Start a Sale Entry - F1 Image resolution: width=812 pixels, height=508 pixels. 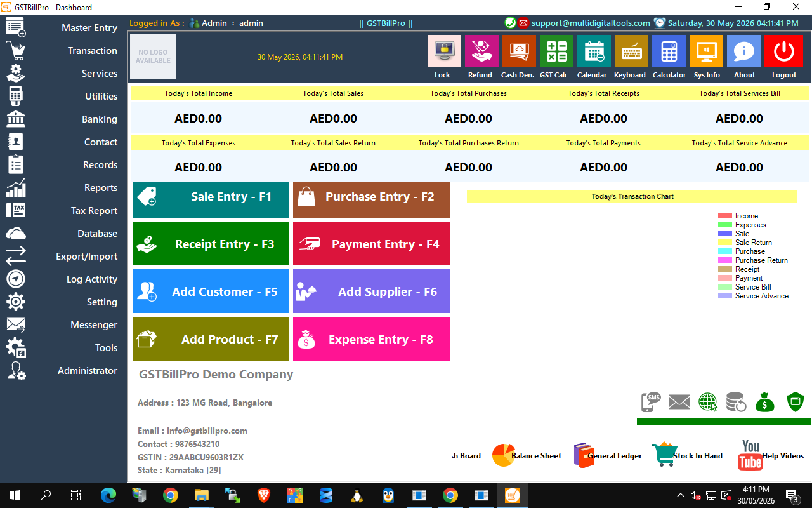coord(211,200)
